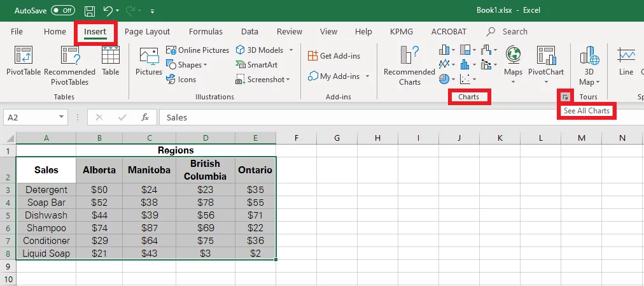Screen dimensions: 644x286
Task: Select cell B3 containing $50
Action: 99,190
